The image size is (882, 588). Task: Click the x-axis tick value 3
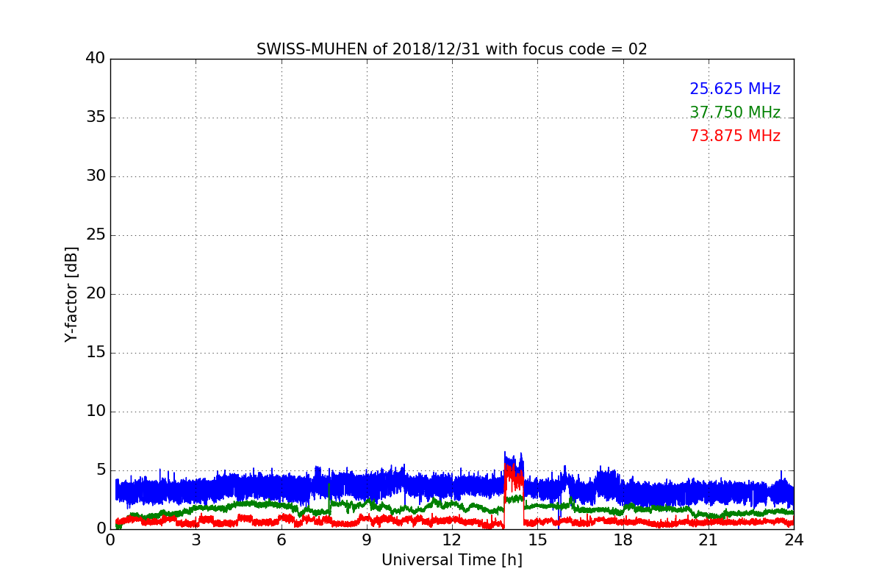tap(196, 540)
